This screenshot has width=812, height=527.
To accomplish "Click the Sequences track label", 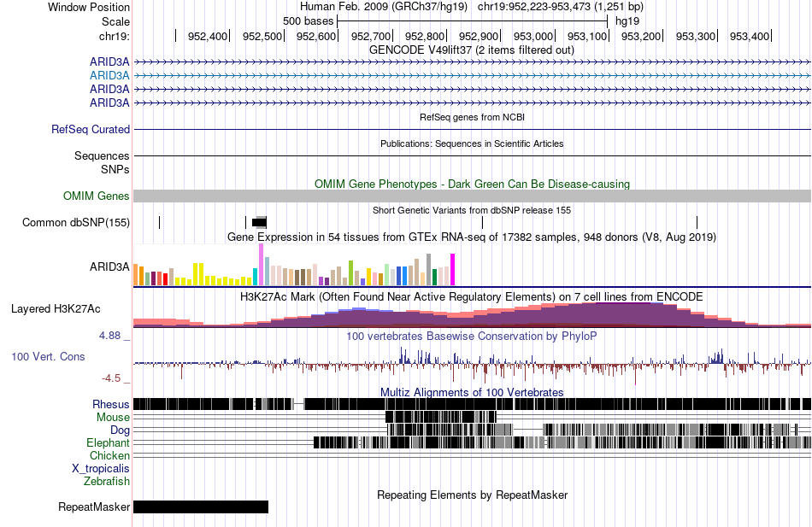I will (x=102, y=155).
